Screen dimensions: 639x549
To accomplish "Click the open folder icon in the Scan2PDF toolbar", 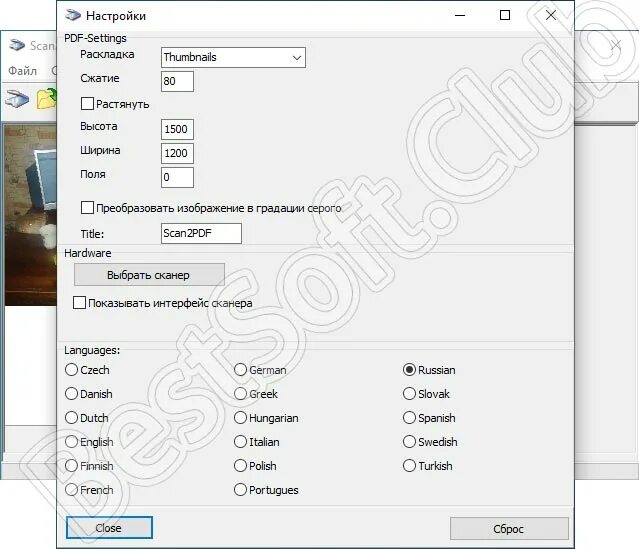I will point(46,99).
